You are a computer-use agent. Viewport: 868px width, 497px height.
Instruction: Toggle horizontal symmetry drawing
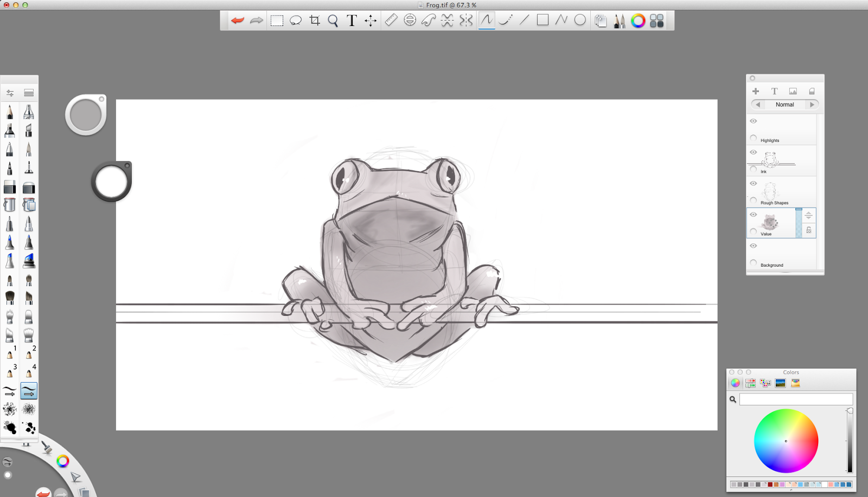pyautogui.click(x=447, y=20)
